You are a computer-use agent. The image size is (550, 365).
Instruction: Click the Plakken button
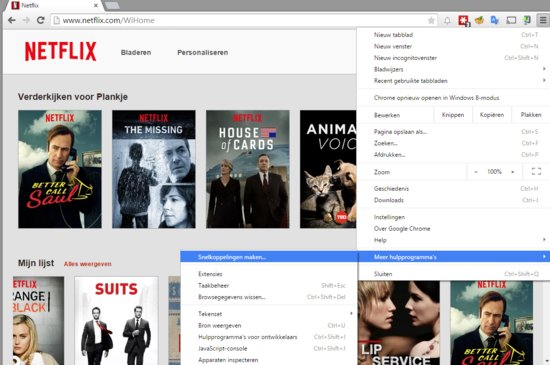point(531,115)
